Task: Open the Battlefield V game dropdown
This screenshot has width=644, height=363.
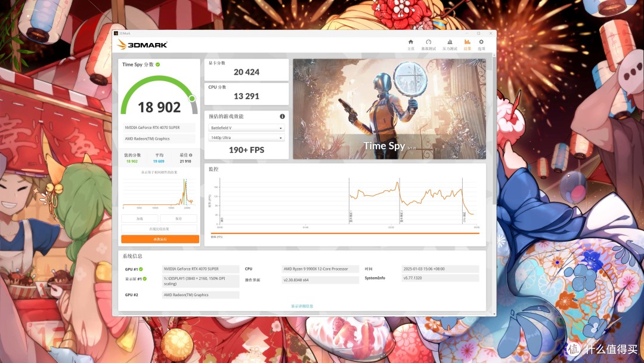Action: click(x=246, y=128)
